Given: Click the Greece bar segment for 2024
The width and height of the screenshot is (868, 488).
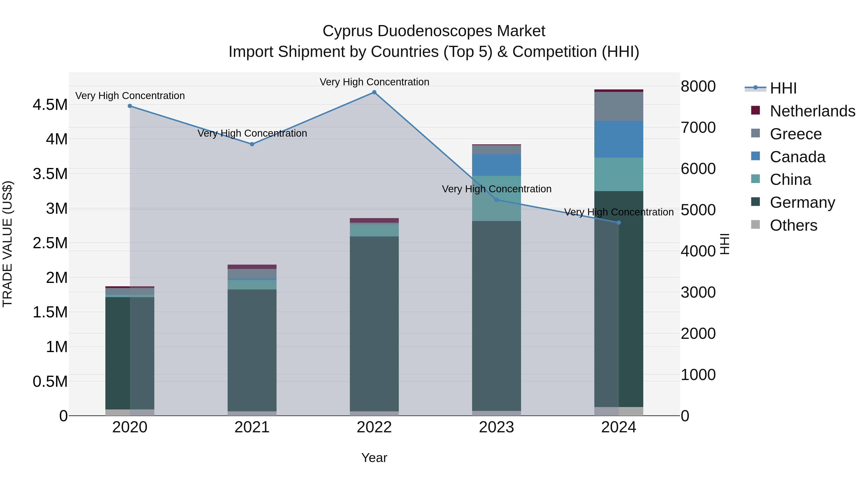Looking at the screenshot, I should (x=619, y=107).
